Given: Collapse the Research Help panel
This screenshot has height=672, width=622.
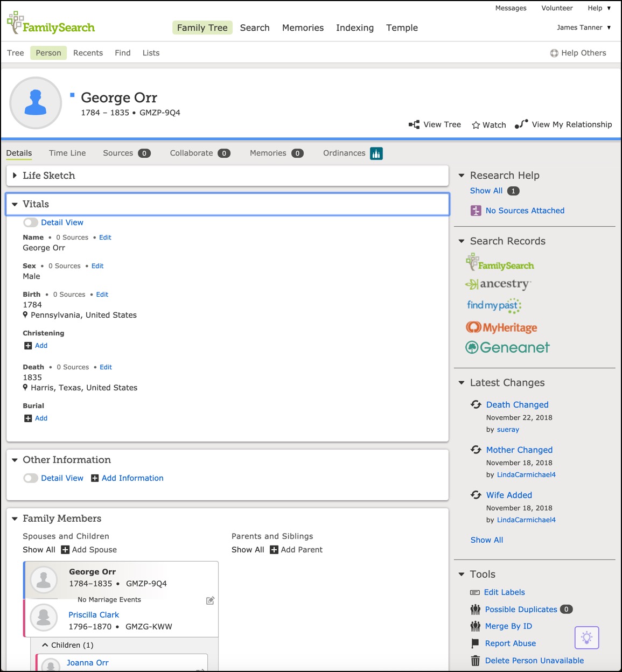Looking at the screenshot, I should click(461, 176).
